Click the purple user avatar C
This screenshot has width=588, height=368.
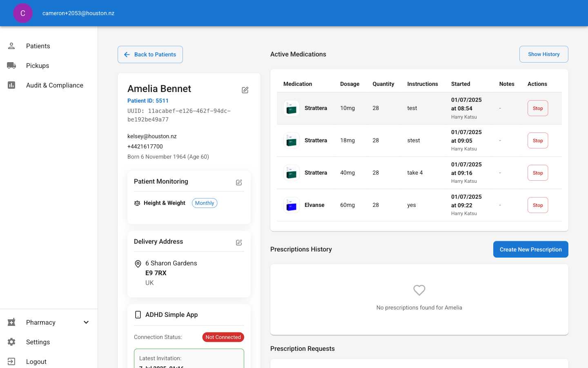click(x=23, y=13)
